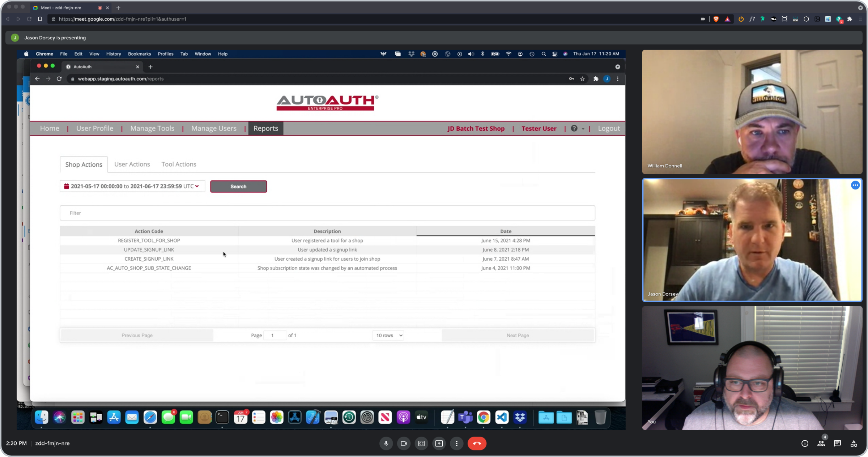Hang up with red leave call button
Viewport: 868px width, 457px height.
click(477, 443)
